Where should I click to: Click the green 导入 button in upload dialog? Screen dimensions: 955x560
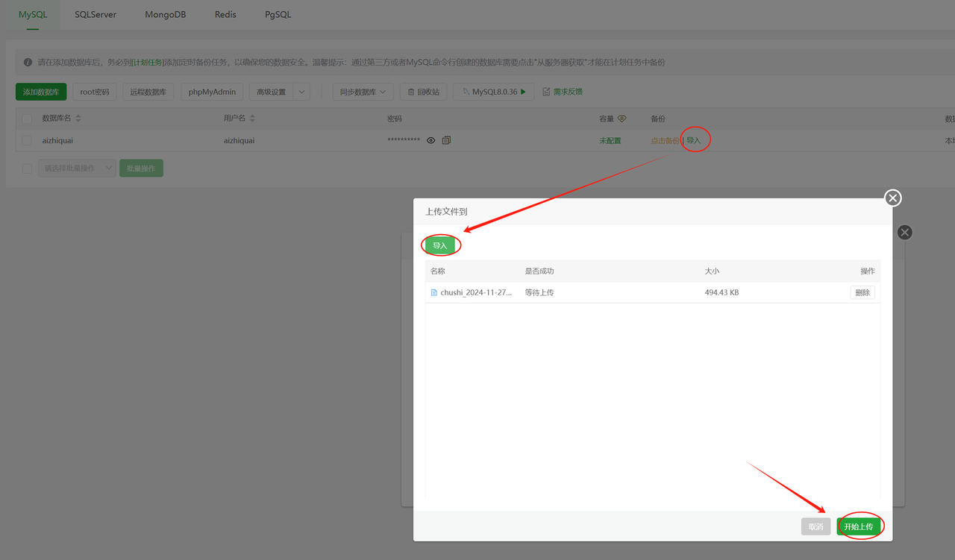[440, 245]
